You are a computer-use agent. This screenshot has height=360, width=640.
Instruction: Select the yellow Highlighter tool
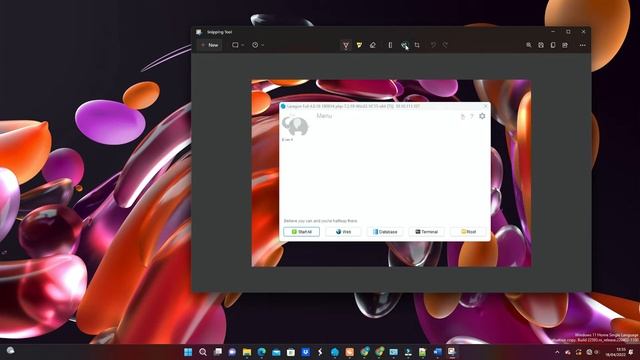click(359, 45)
